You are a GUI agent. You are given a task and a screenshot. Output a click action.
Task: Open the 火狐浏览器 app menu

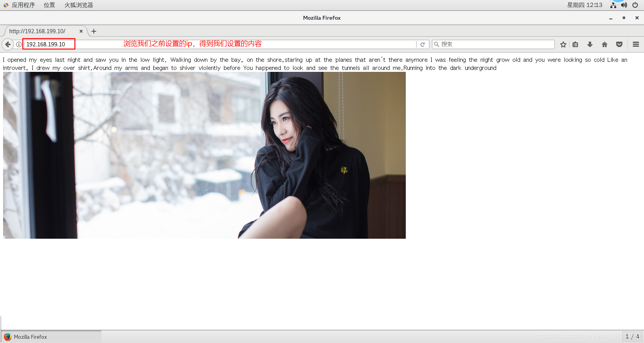click(79, 5)
